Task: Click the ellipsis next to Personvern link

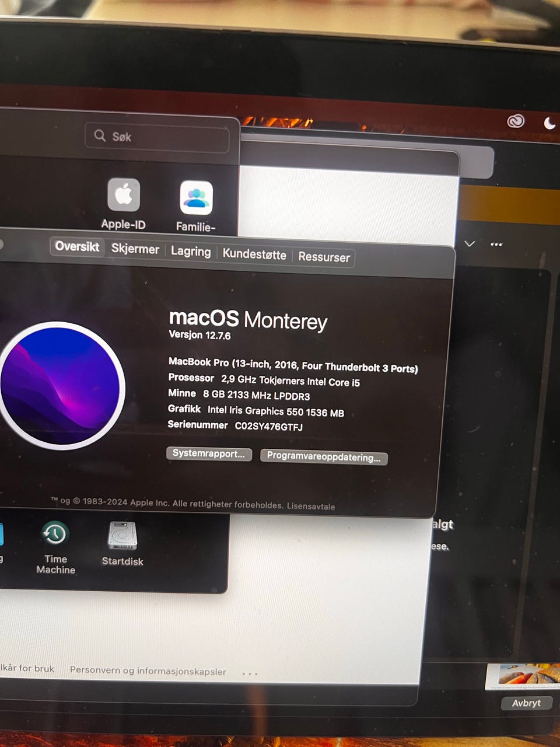Action: click(x=250, y=674)
